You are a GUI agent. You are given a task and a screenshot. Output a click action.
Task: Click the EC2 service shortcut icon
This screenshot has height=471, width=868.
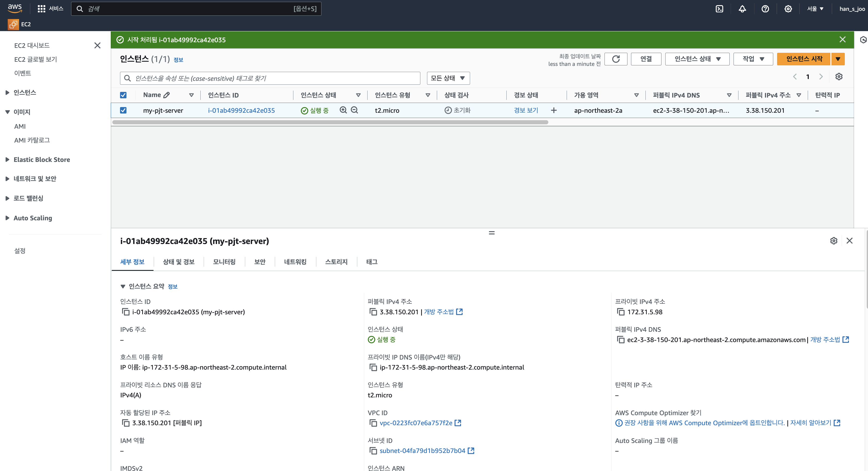13,24
